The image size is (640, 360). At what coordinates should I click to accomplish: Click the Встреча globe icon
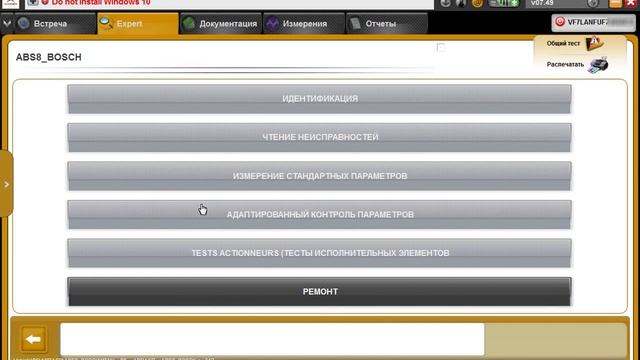tap(24, 23)
